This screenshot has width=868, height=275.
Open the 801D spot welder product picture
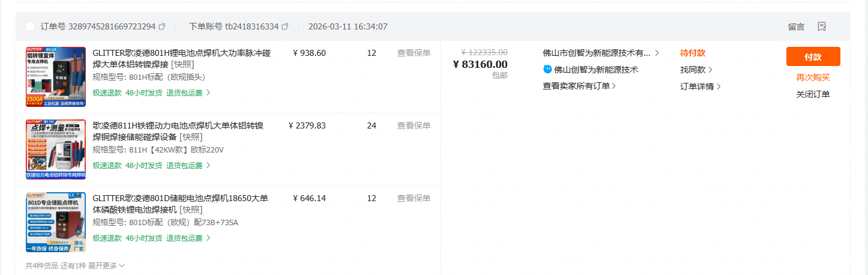(x=56, y=222)
